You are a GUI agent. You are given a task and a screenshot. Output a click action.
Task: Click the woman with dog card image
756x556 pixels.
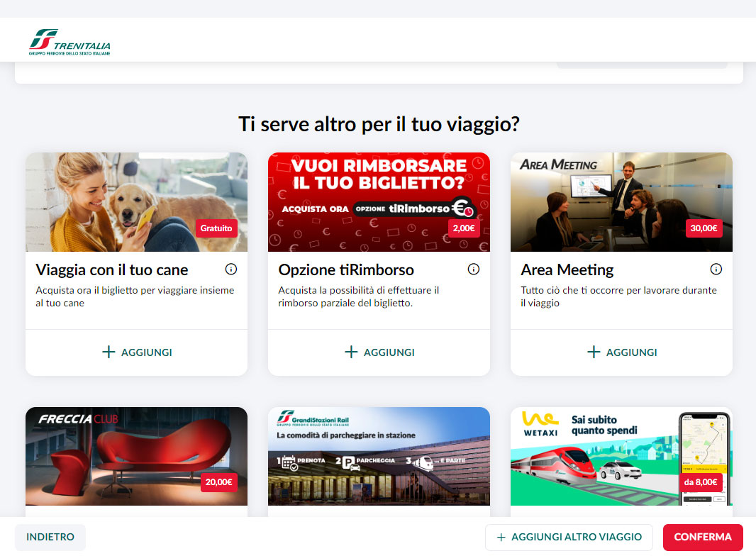pos(136,202)
